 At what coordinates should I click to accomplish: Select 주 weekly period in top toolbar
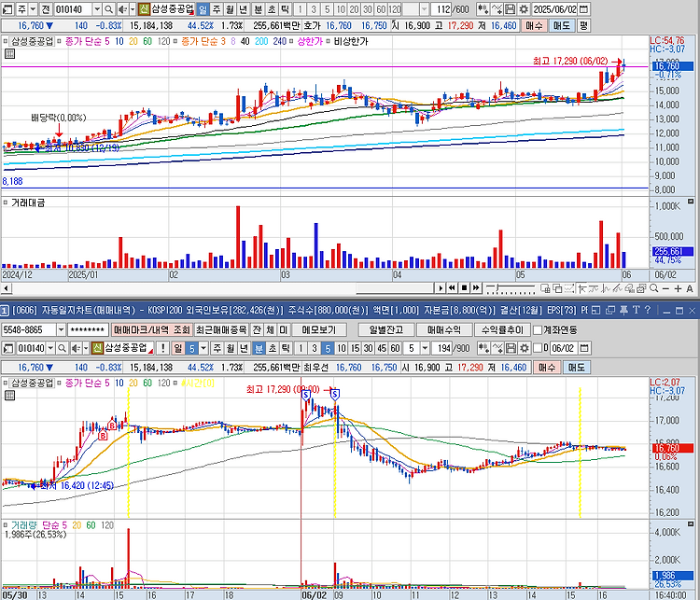pyautogui.click(x=217, y=9)
